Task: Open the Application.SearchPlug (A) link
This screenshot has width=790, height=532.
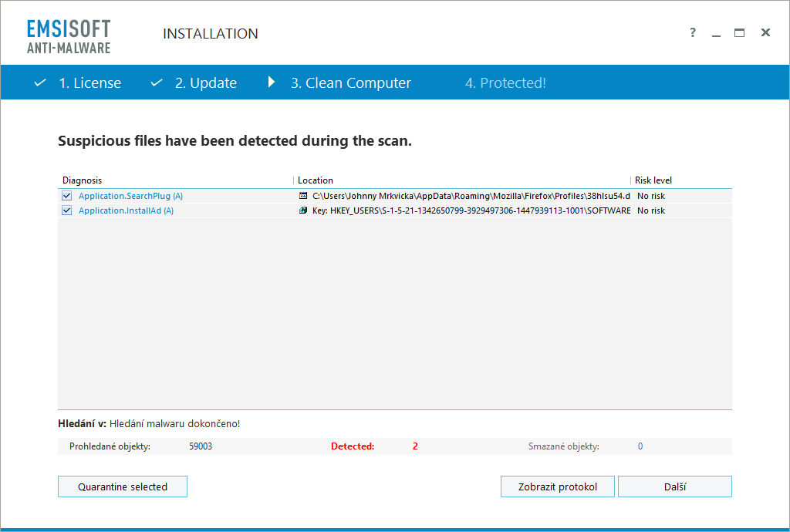Action: [x=130, y=196]
